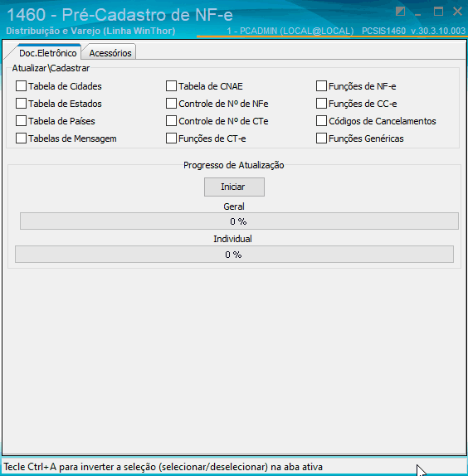Check the Tabela de Cidades checkbox

tap(21, 86)
